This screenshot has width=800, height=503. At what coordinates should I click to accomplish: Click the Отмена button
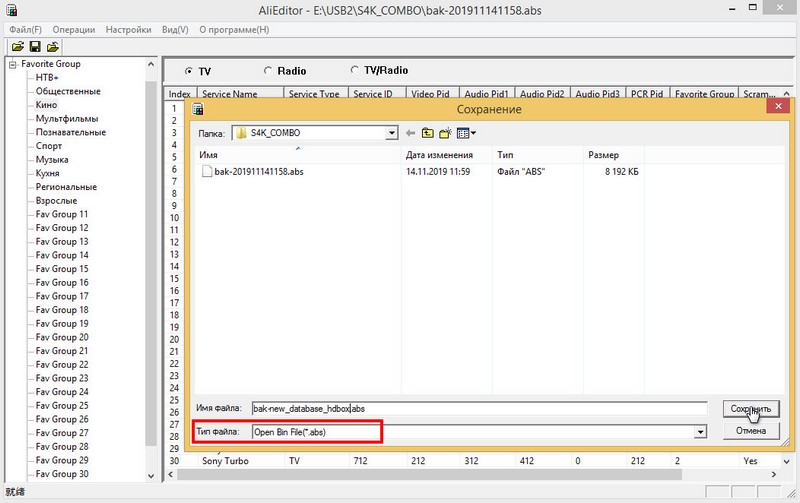click(751, 431)
